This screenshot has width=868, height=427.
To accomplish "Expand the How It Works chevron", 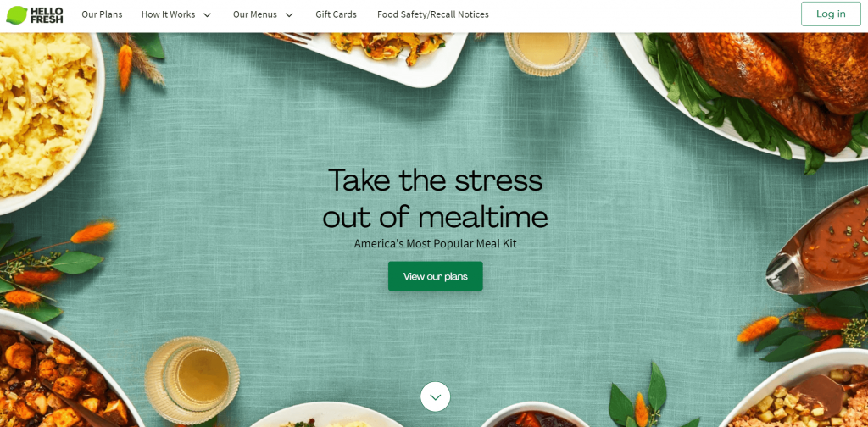I will 207,15.
